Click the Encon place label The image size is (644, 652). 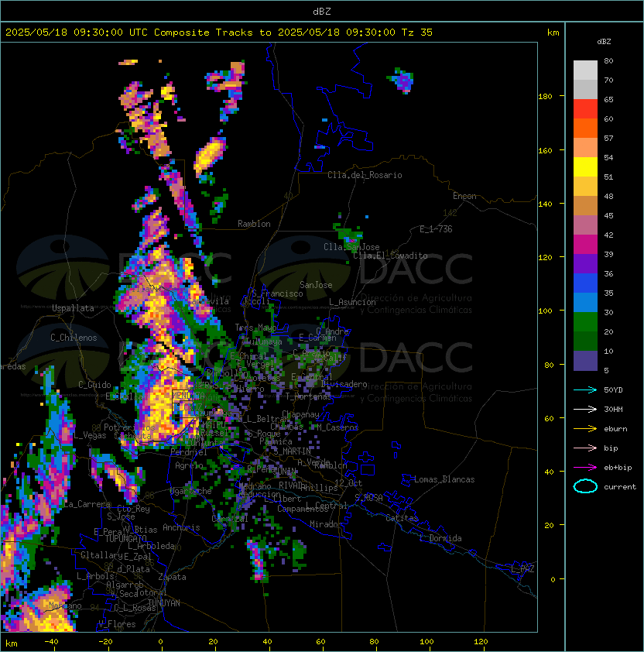464,196
